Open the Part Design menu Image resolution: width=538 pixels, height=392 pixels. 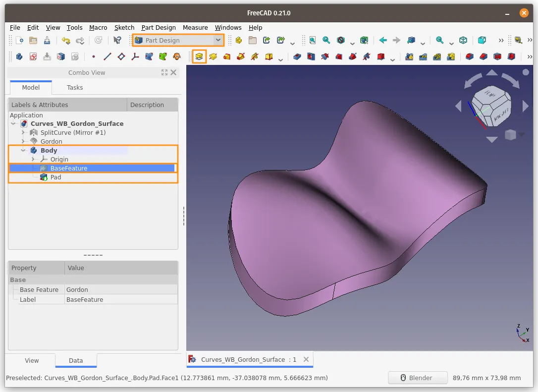[x=159, y=27]
